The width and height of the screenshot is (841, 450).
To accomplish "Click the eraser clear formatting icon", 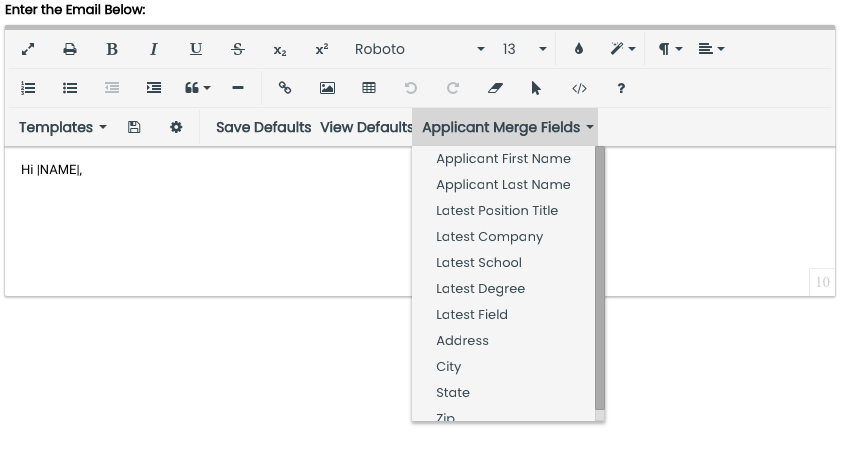I will (495, 88).
